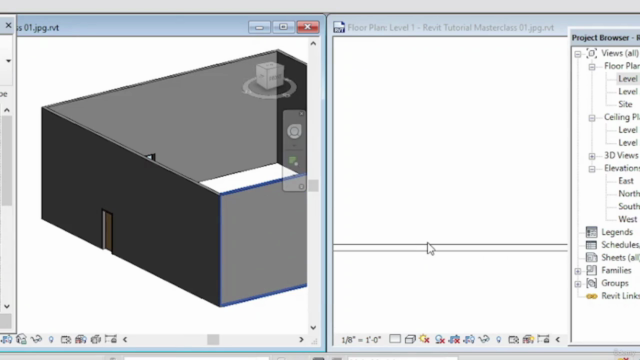Click 3D view vertical scrollbar down arrow
The height and width of the screenshot is (360, 640).
[313, 327]
